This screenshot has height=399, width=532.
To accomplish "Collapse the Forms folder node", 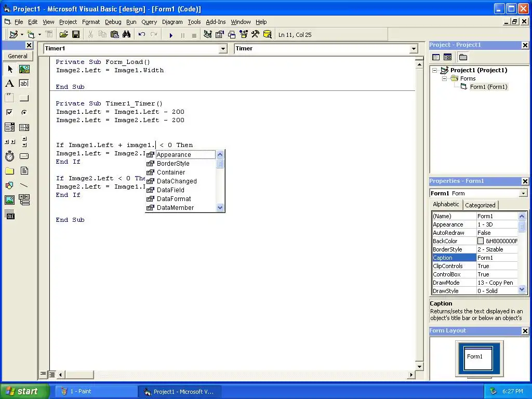I will pos(445,79).
